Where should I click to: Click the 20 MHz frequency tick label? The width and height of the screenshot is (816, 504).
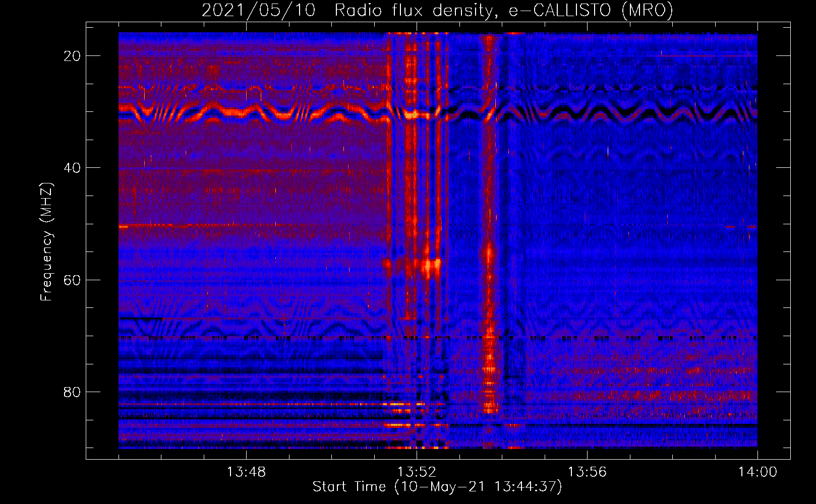72,56
